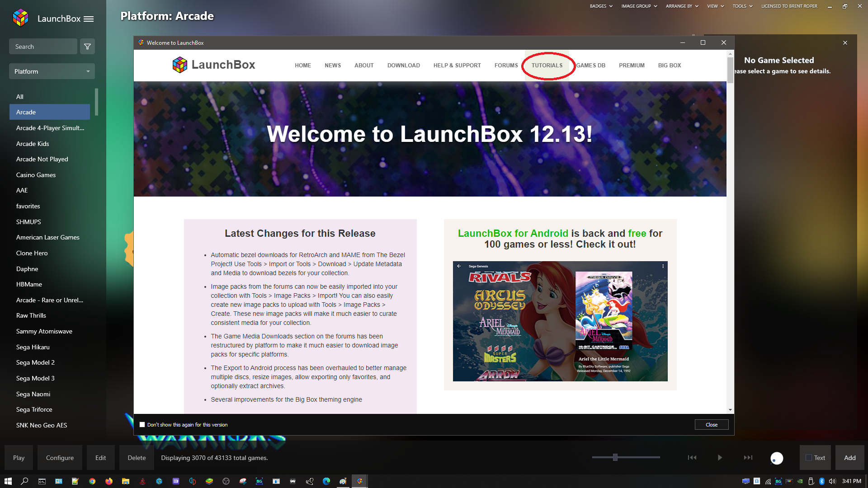Select Sega Naomi platform
The height and width of the screenshot is (488, 868).
tap(50, 394)
